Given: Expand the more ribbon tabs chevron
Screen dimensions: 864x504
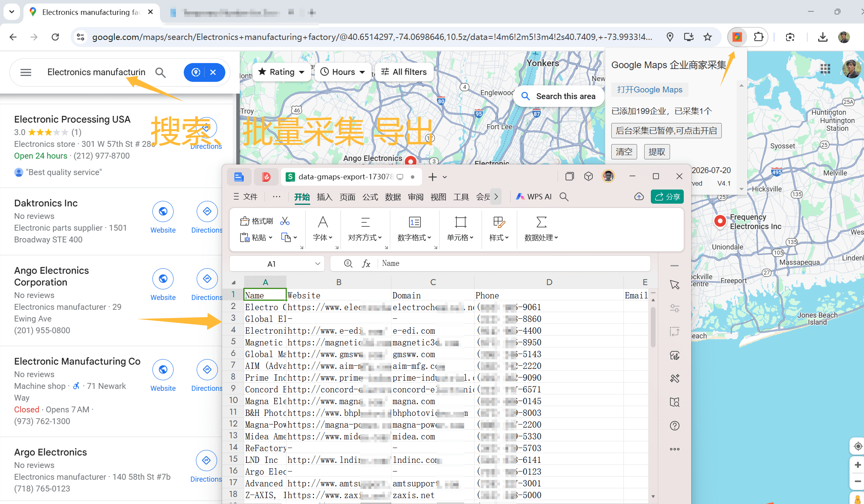Looking at the screenshot, I should tap(496, 197).
